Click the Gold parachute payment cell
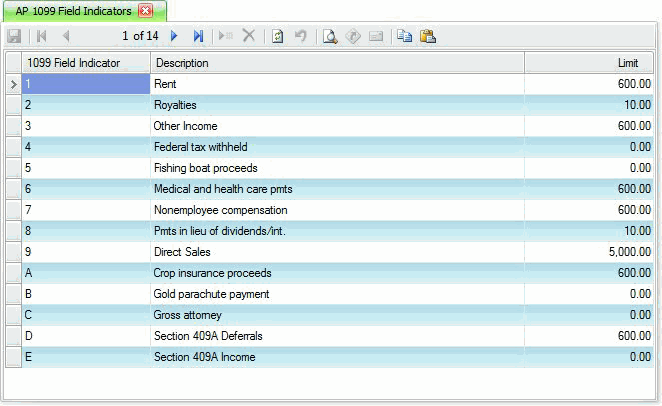This screenshot has height=406, width=662. tap(337, 294)
